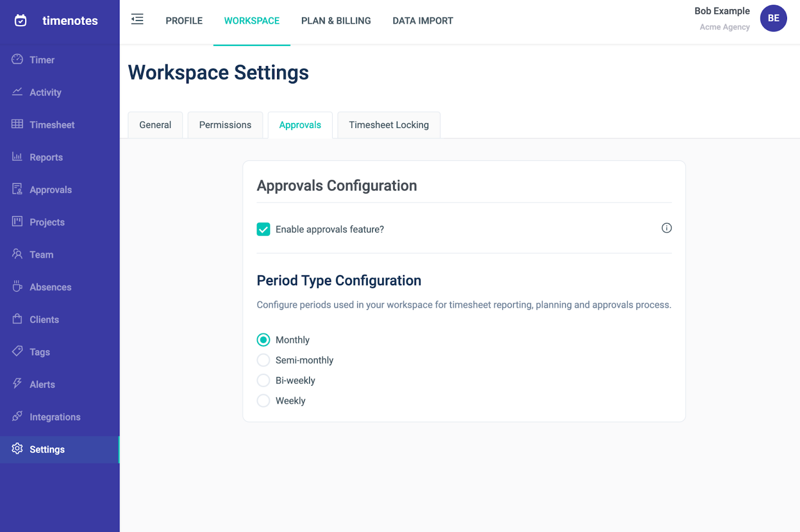
Task: Click the Bob Example user name
Action: 722,11
